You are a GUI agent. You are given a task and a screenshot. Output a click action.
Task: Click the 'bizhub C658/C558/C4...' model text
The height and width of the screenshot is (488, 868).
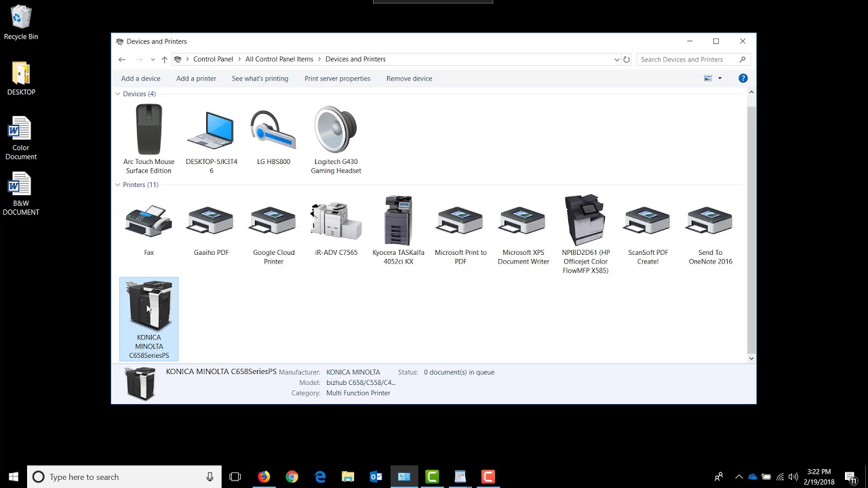click(x=361, y=382)
